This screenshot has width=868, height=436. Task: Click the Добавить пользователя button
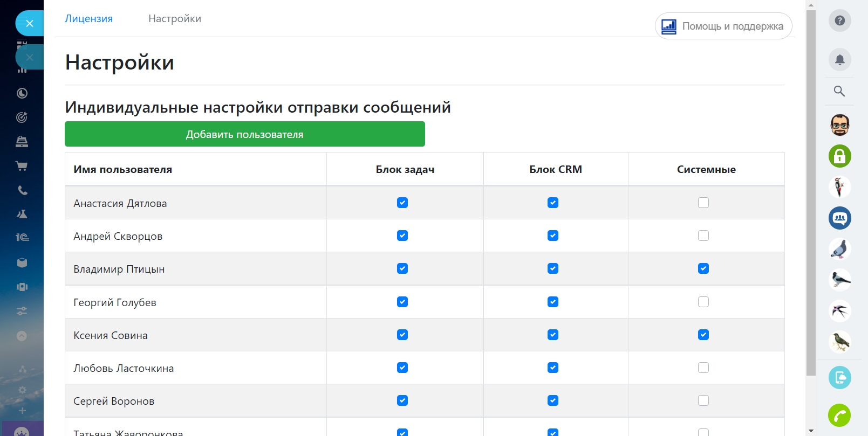point(244,134)
